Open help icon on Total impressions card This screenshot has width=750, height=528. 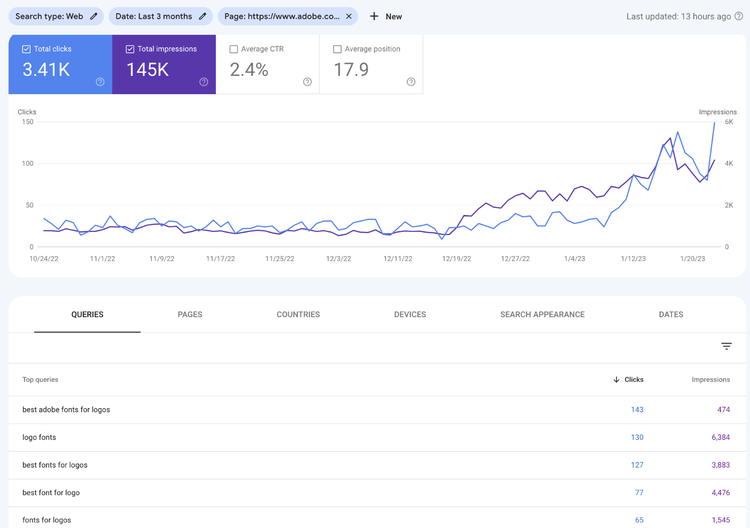[x=204, y=82]
